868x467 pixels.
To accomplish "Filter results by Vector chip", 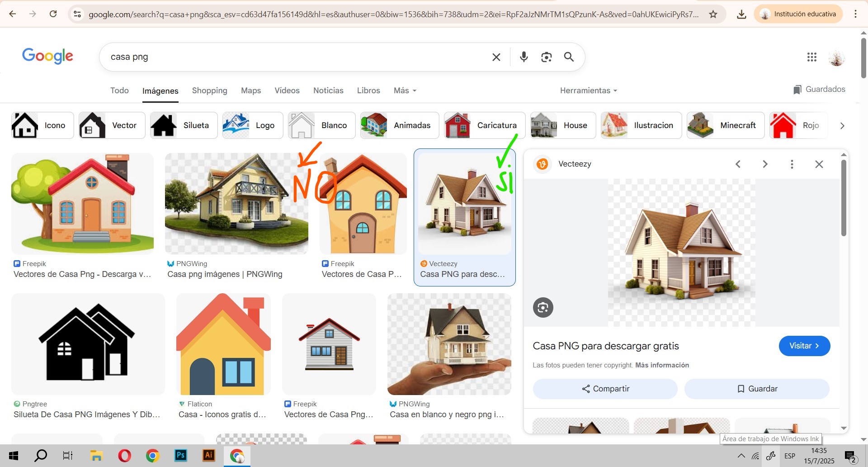I will tap(112, 125).
